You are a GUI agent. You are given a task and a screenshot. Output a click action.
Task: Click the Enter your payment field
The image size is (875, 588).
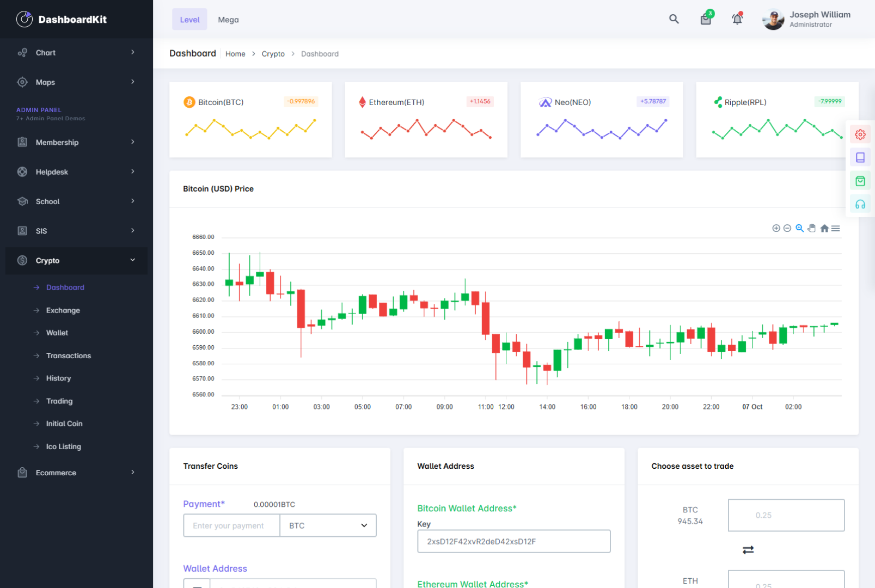pyautogui.click(x=231, y=525)
